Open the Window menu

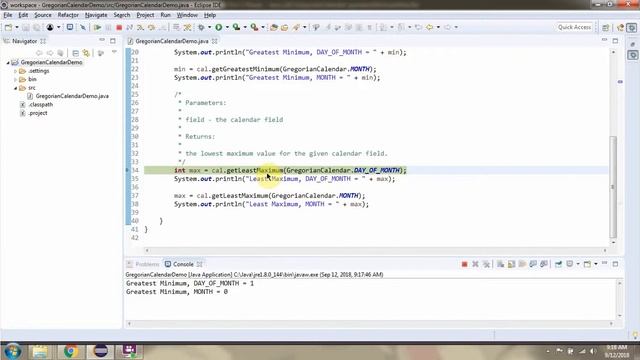(x=187, y=15)
